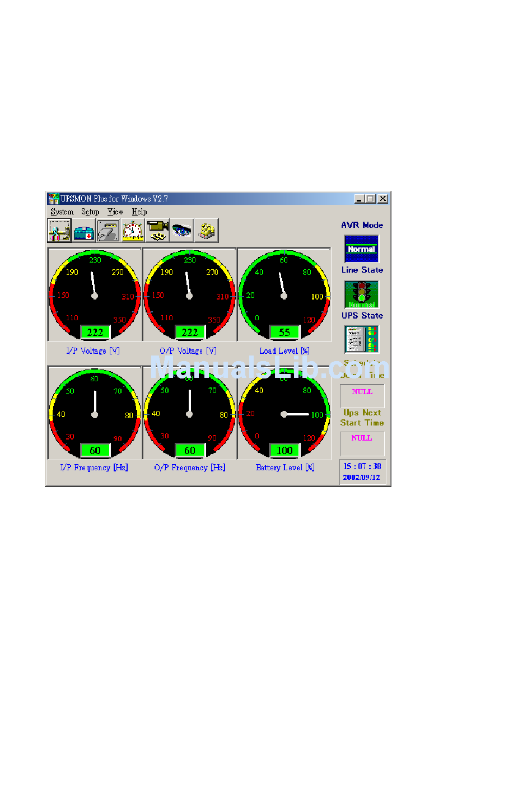532x795 pixels.
Task: Click the 2002/09/12 date display
Action: [362, 478]
